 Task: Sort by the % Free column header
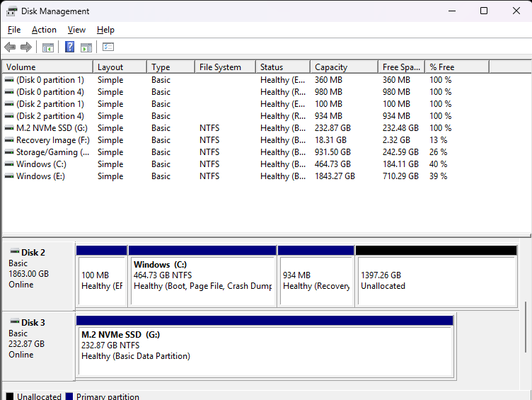(458, 67)
